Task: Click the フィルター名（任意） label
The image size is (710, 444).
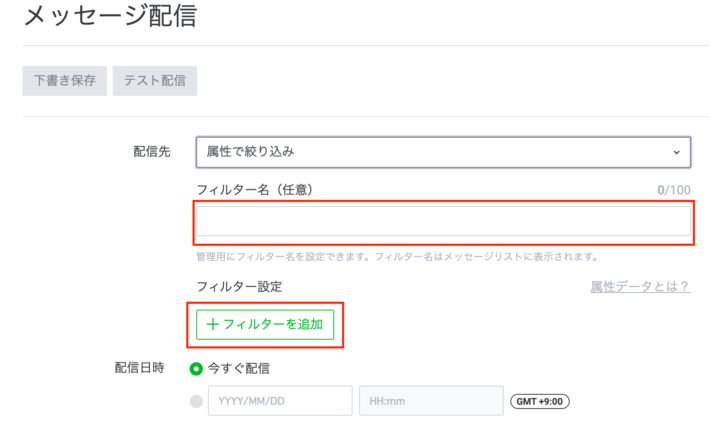Action: [x=254, y=190]
